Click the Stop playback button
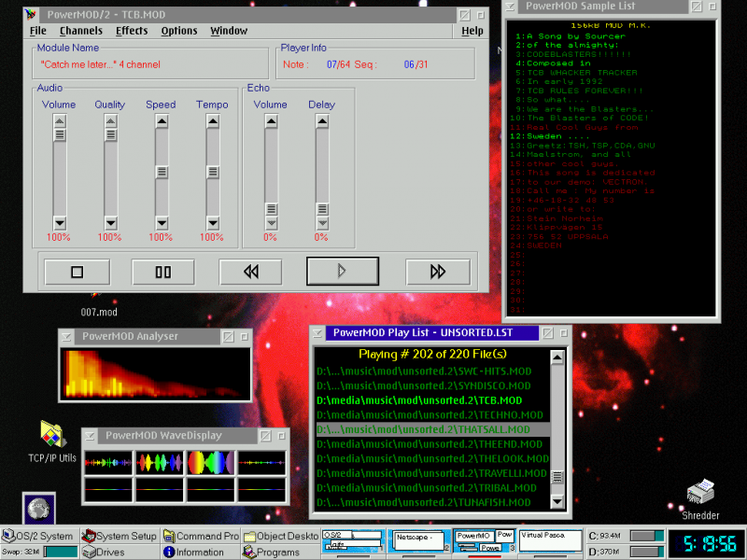Image resolution: width=747 pixels, height=560 pixels. (x=78, y=272)
